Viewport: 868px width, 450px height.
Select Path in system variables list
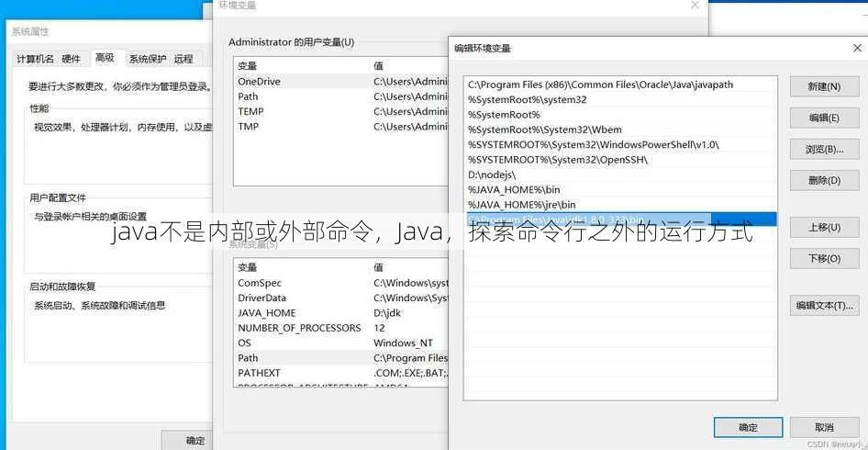(340, 358)
